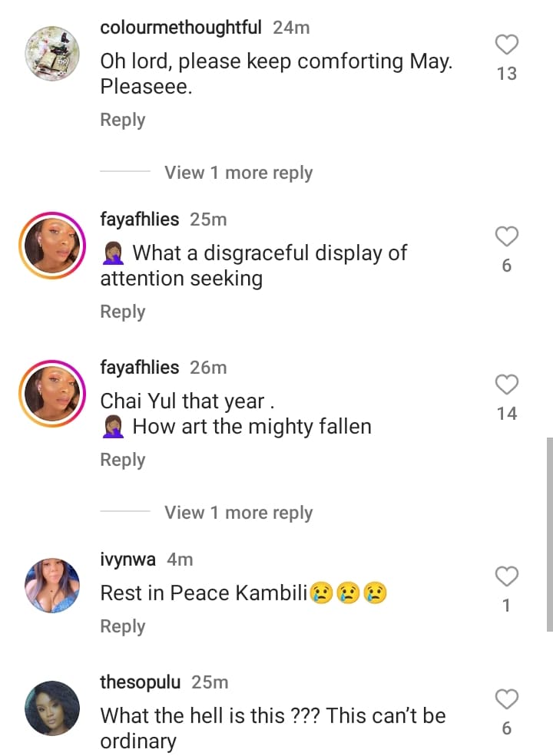View fayafhlies story ring on 26m comment
This screenshot has height=756, width=553.
(x=52, y=394)
